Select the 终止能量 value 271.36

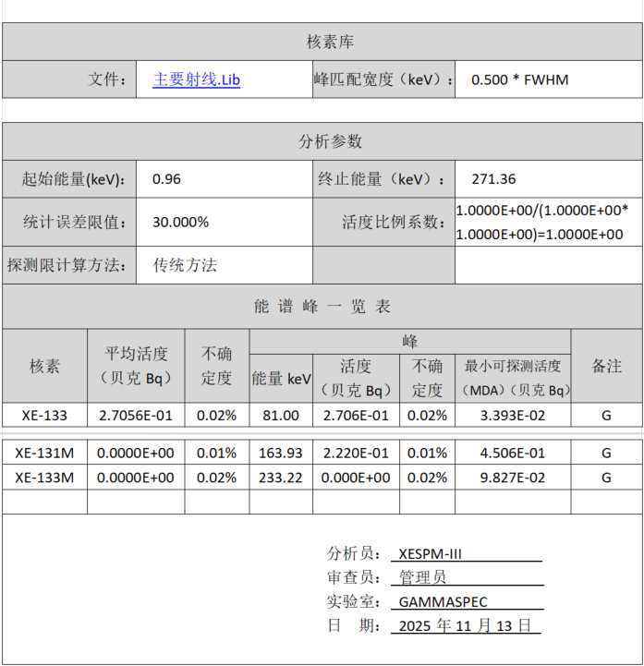pos(493,179)
